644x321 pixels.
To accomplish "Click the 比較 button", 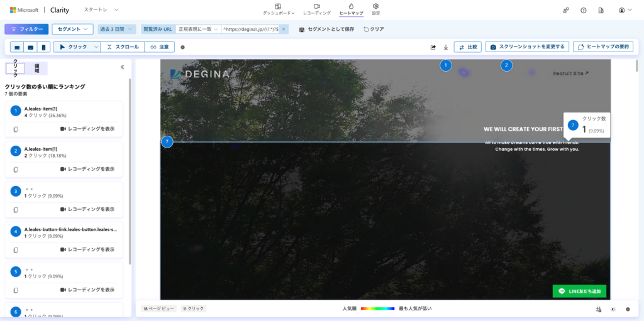I will coord(467,47).
